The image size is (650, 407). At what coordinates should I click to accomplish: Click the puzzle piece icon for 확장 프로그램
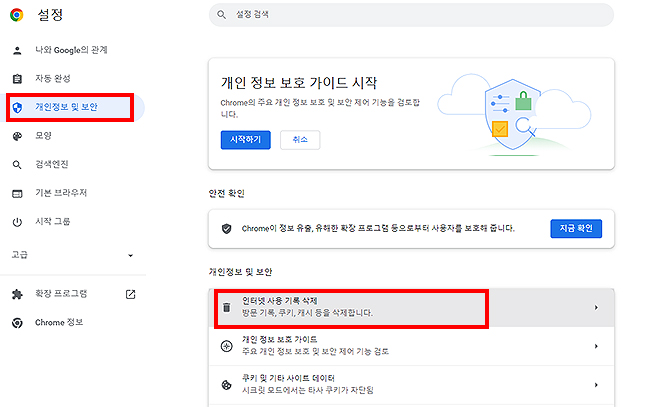click(17, 294)
